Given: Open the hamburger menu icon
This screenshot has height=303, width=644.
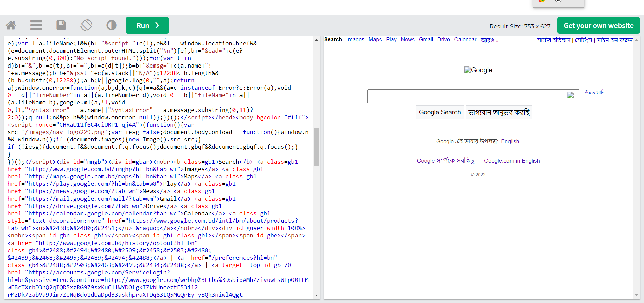Looking at the screenshot, I should pos(36,25).
